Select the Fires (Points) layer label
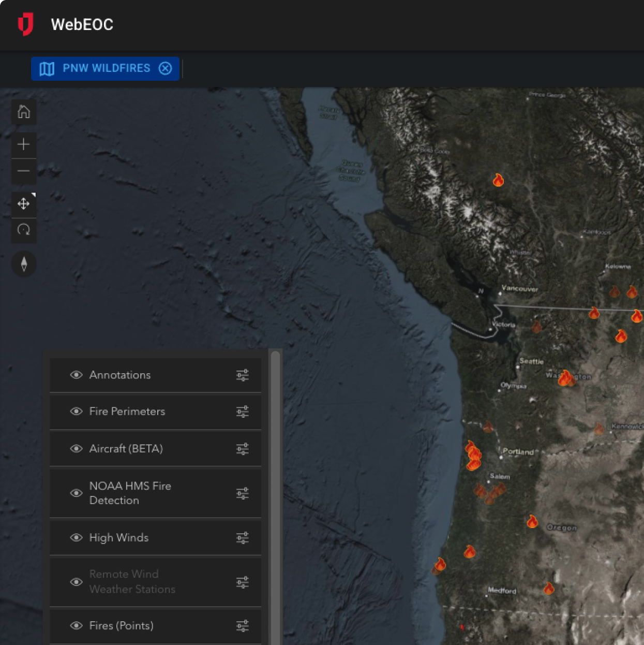Image resolution: width=644 pixels, height=645 pixels. click(x=121, y=625)
